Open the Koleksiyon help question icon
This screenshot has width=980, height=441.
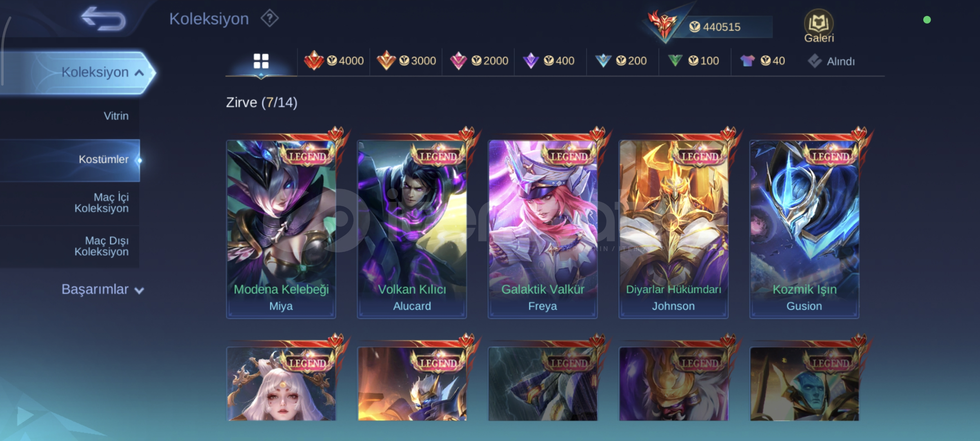click(x=269, y=18)
